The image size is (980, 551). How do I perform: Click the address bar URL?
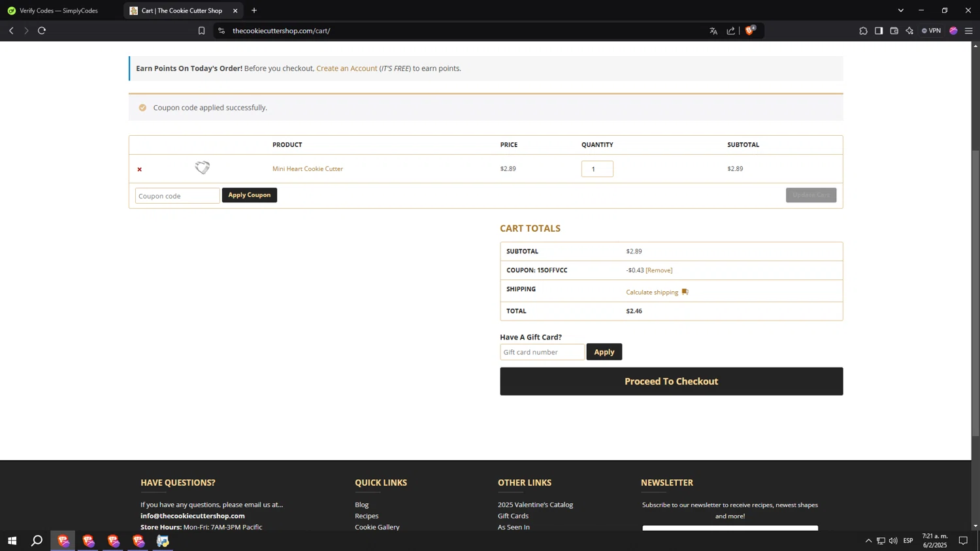click(x=281, y=31)
